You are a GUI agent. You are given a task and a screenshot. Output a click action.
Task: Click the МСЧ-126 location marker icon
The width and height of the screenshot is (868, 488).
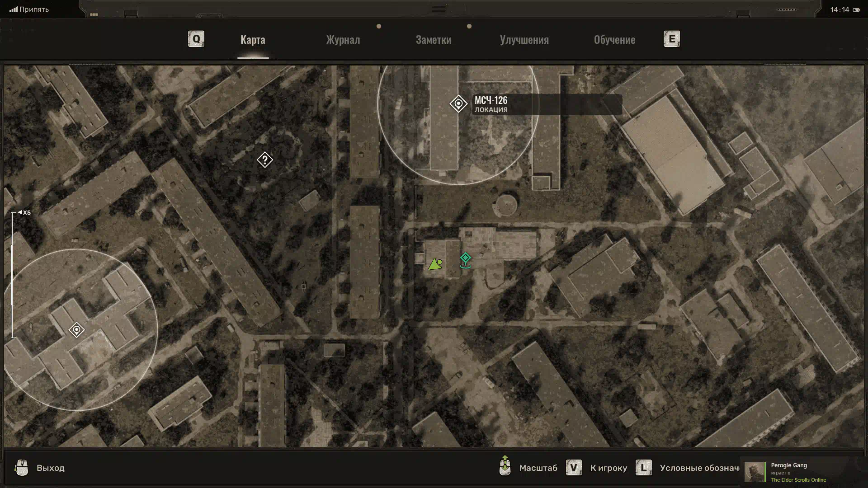click(x=458, y=104)
